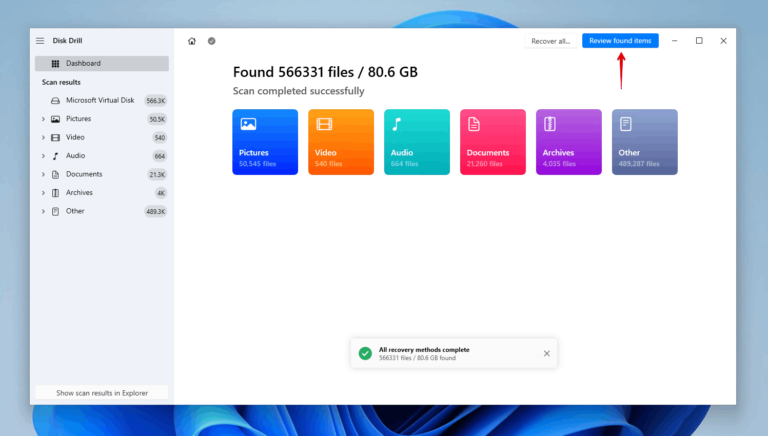Open the Audio category card
The image size is (768, 436).
(417, 142)
